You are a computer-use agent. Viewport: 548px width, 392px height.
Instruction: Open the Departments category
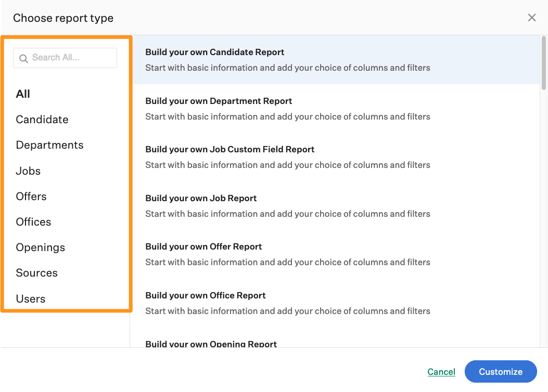49,145
